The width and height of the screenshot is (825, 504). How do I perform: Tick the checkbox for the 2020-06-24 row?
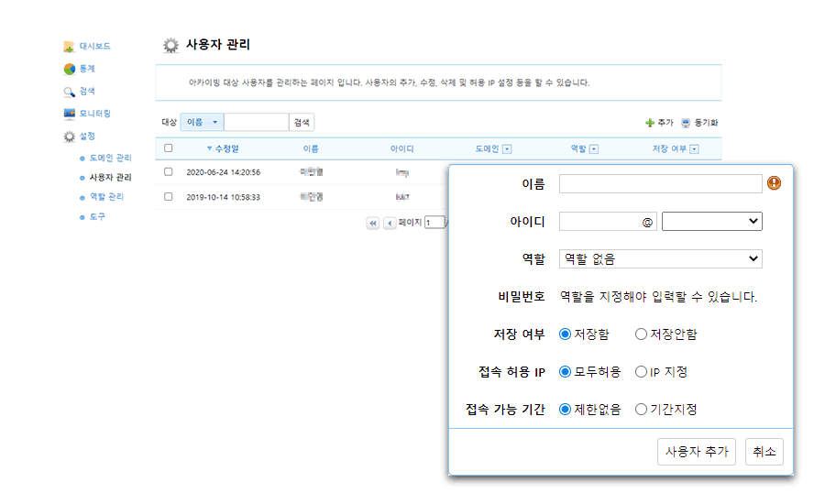168,171
